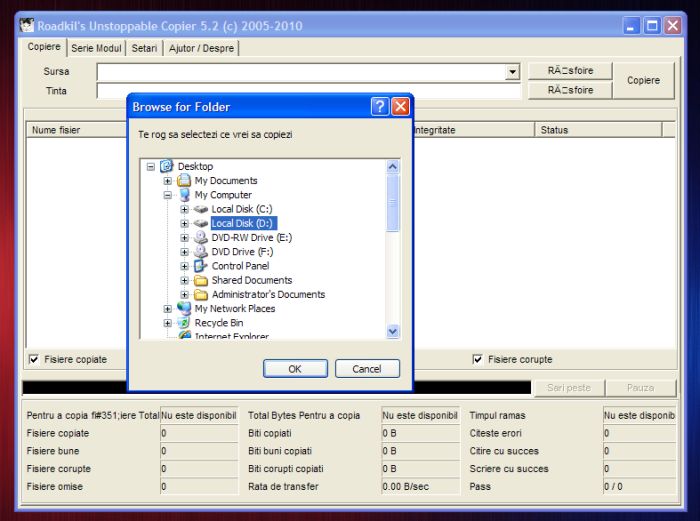
Task: Toggle the Fisiere corupte checkbox
Action: click(477, 359)
